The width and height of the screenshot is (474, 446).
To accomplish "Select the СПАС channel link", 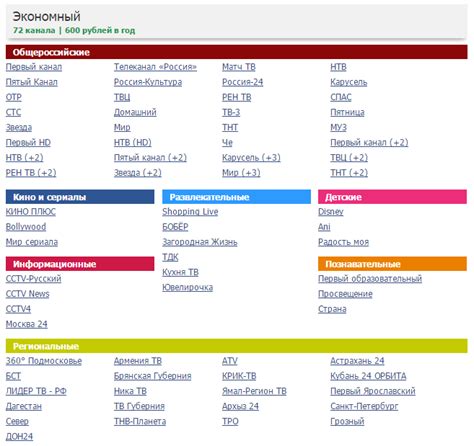I will (341, 97).
